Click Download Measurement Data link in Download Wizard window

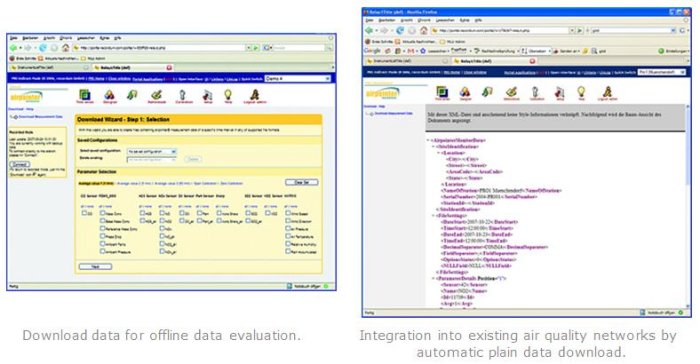[40, 117]
